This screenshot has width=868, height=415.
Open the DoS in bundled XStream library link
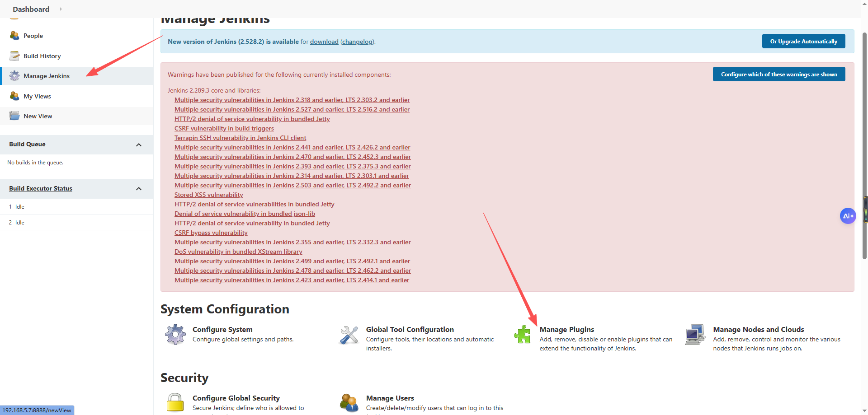(238, 252)
